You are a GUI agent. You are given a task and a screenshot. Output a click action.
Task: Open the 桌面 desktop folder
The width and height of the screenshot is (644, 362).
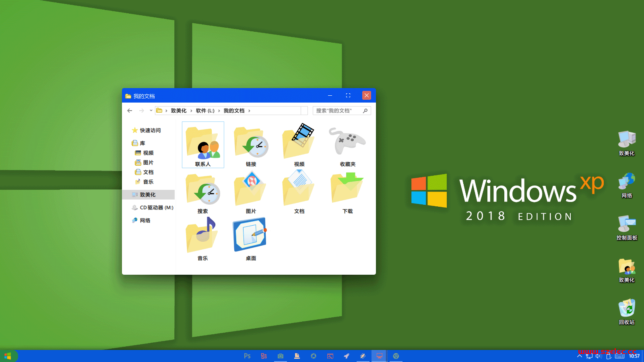pyautogui.click(x=251, y=239)
